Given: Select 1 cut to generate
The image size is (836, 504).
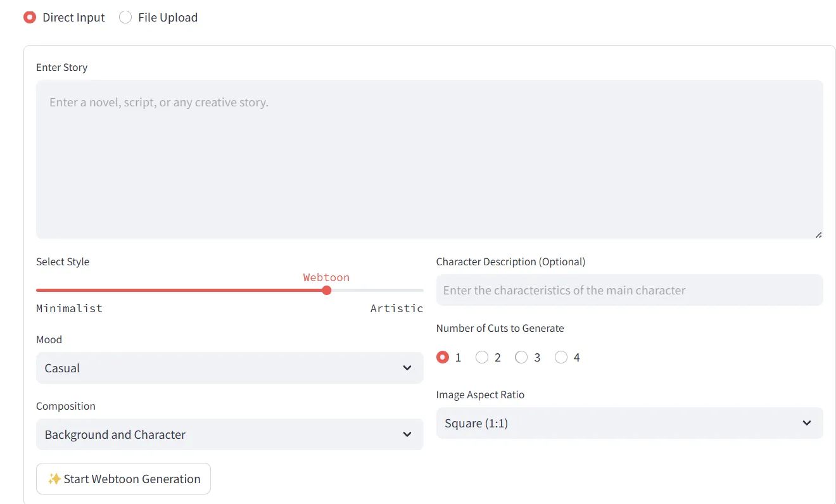Looking at the screenshot, I should click(x=443, y=357).
